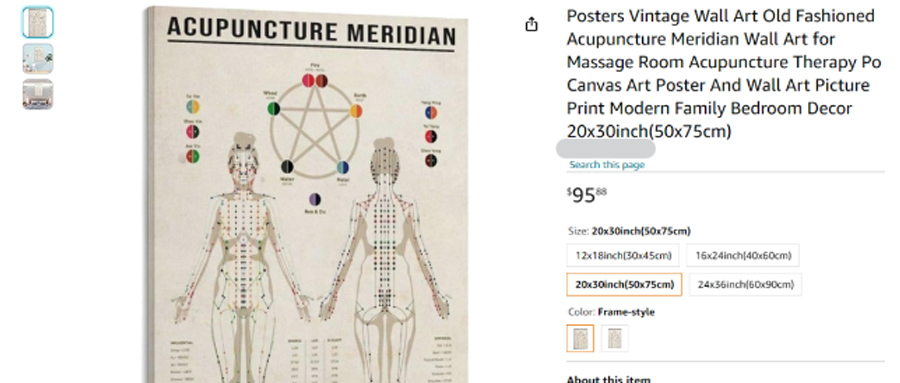Click the purple Ren & Du circle symbol
Image resolution: width=900 pixels, height=383 pixels.
(x=315, y=199)
